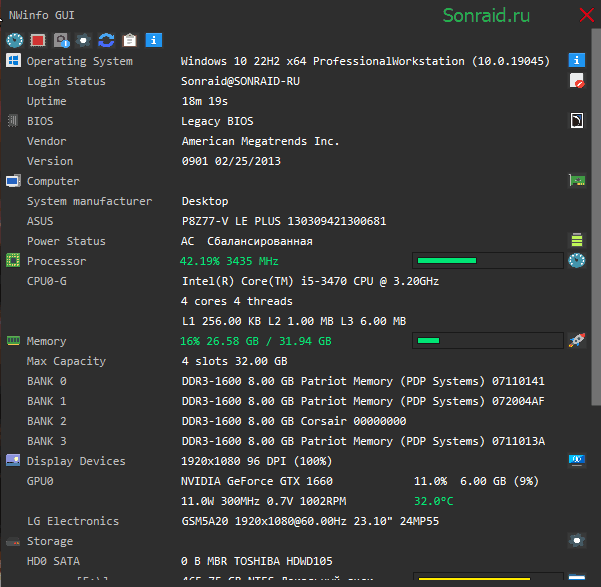Click the vertical scrollbar thumb

click(596, 217)
